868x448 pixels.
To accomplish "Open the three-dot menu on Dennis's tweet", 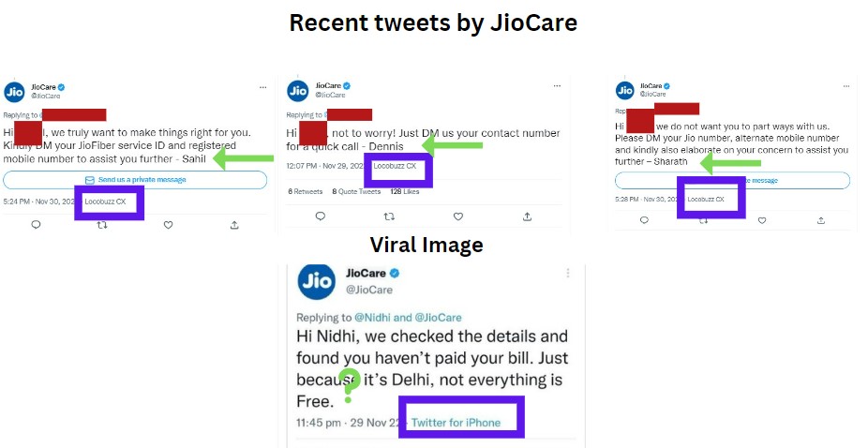I will pyautogui.click(x=557, y=86).
